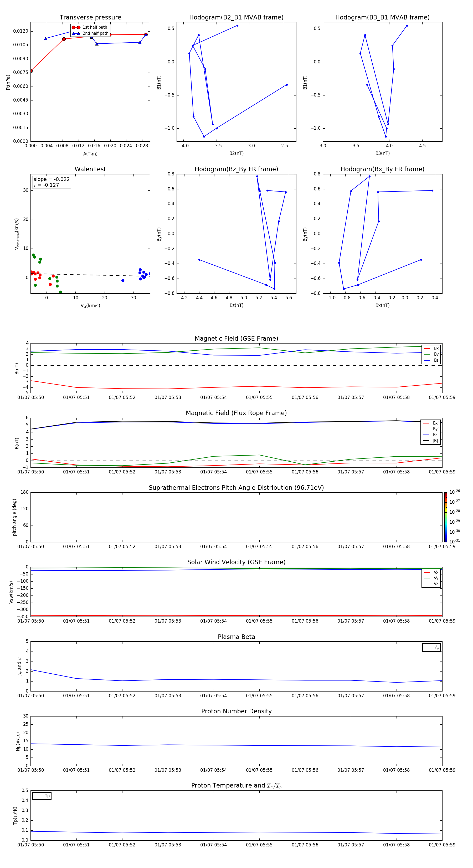Screen dimensions: 473x868
Task: Click the "Bz(nT)" x-axis label
Action: click(236, 305)
